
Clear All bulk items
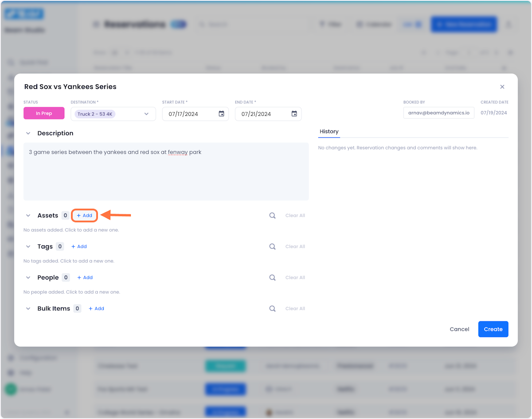click(295, 309)
